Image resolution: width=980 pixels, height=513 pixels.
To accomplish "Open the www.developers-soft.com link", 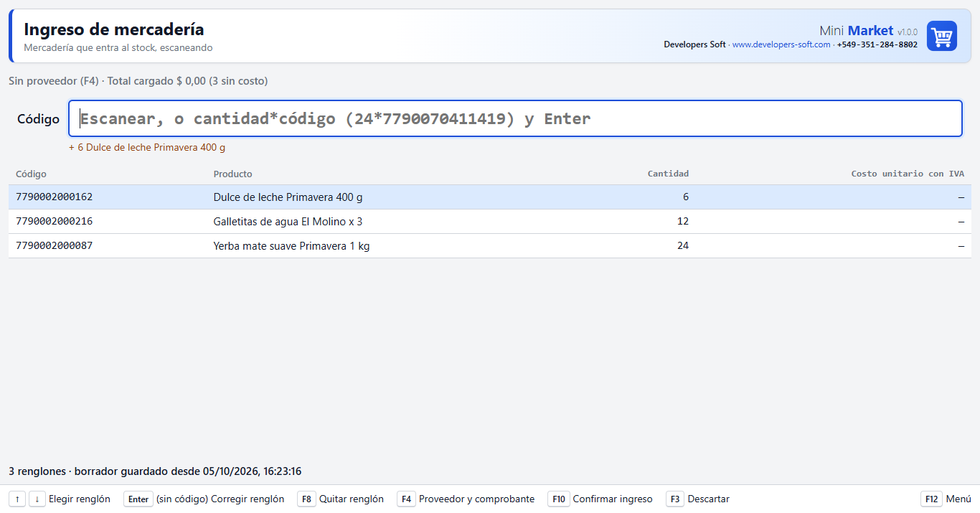I will (x=781, y=44).
